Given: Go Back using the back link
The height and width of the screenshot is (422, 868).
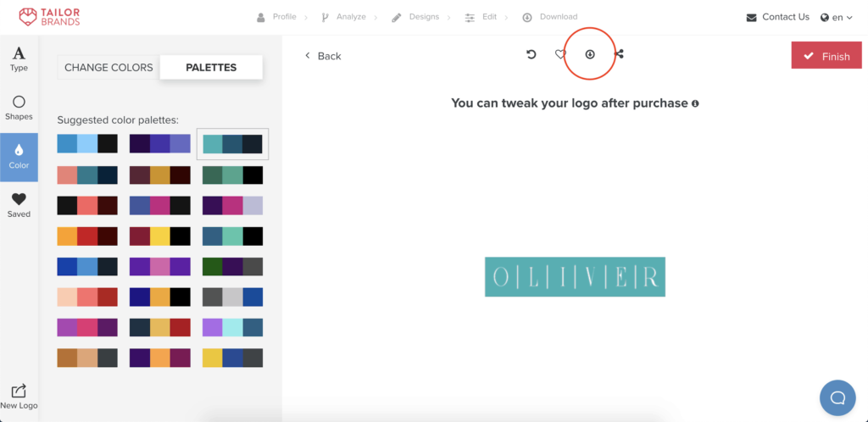Looking at the screenshot, I should pos(323,56).
